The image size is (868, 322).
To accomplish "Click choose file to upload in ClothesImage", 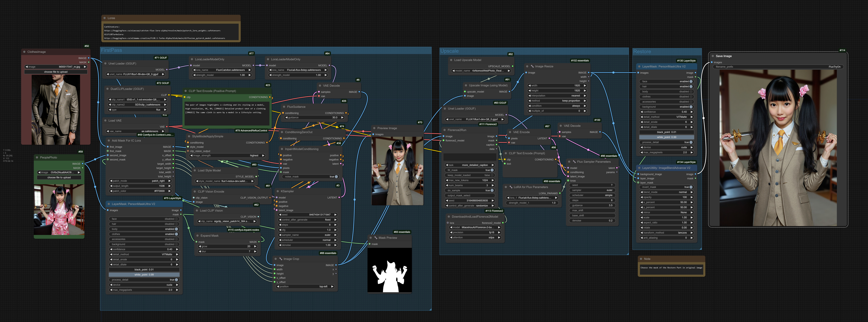I will [x=56, y=72].
